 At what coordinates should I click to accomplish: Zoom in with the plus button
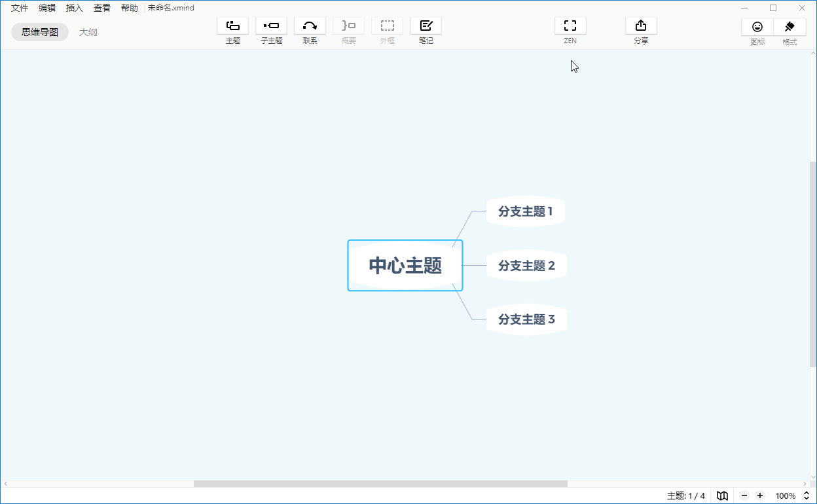(760, 495)
